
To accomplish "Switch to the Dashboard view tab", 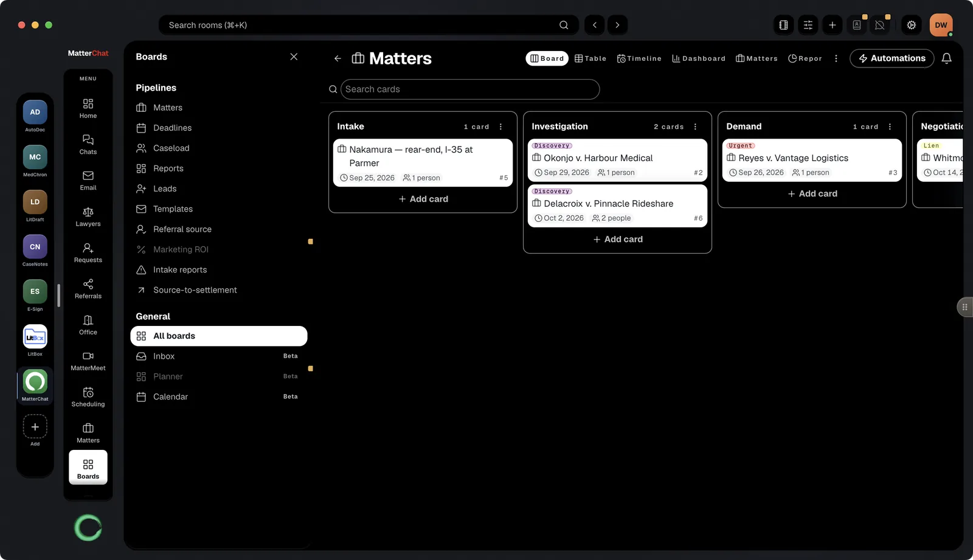I will pyautogui.click(x=699, y=58).
